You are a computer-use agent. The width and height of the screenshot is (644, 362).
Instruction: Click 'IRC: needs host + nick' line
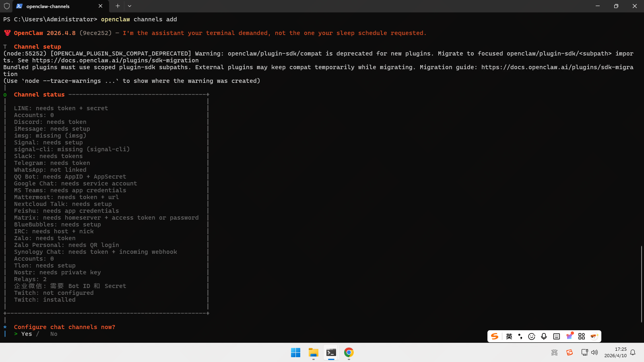[x=54, y=231]
